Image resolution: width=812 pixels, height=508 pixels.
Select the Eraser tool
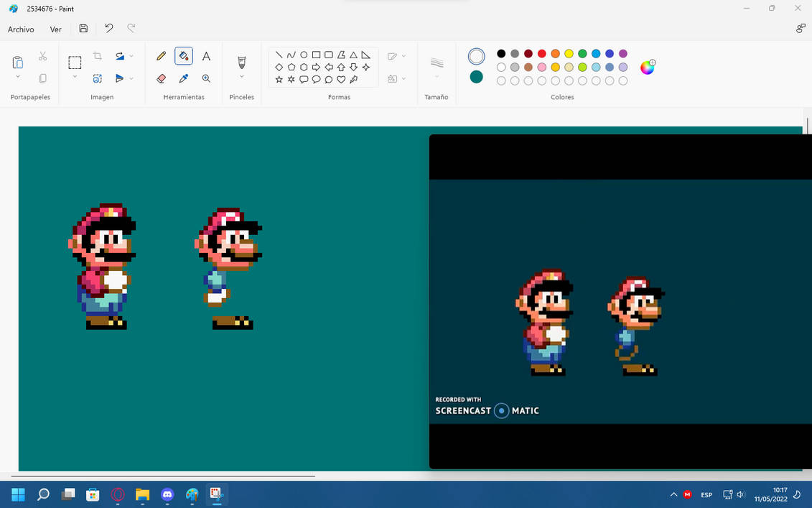[x=161, y=78]
